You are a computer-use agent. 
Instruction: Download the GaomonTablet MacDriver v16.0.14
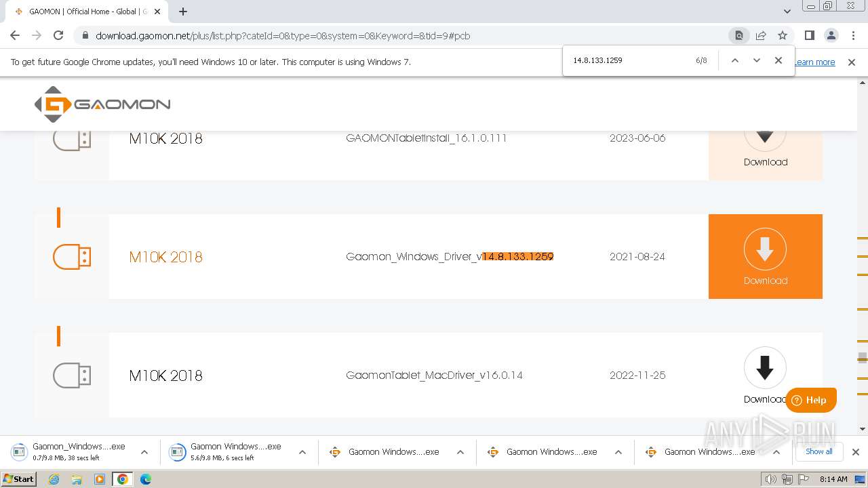click(x=765, y=368)
